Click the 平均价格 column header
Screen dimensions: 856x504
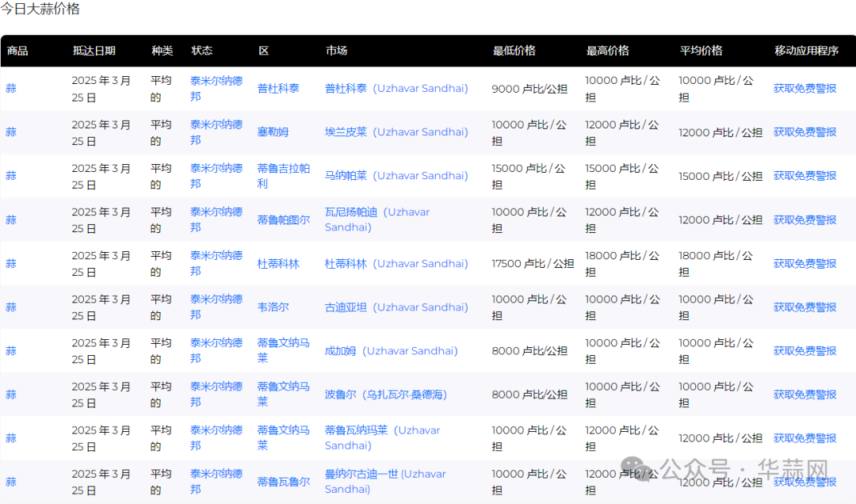(701, 51)
